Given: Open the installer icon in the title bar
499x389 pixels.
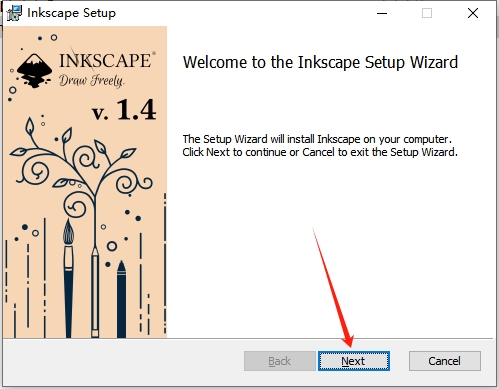Looking at the screenshot, I should click(x=14, y=13).
